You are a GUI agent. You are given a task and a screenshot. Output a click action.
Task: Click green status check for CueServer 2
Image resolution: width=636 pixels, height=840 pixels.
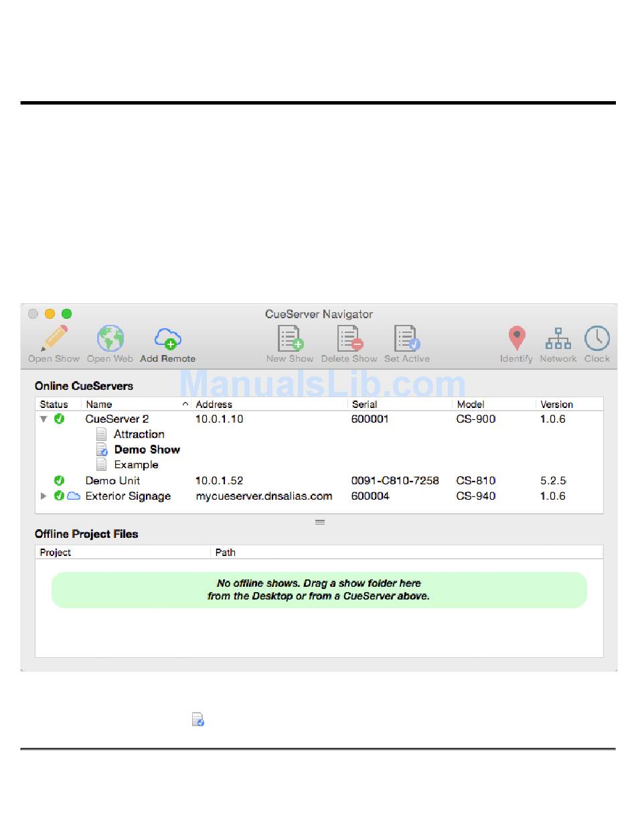click(59, 419)
